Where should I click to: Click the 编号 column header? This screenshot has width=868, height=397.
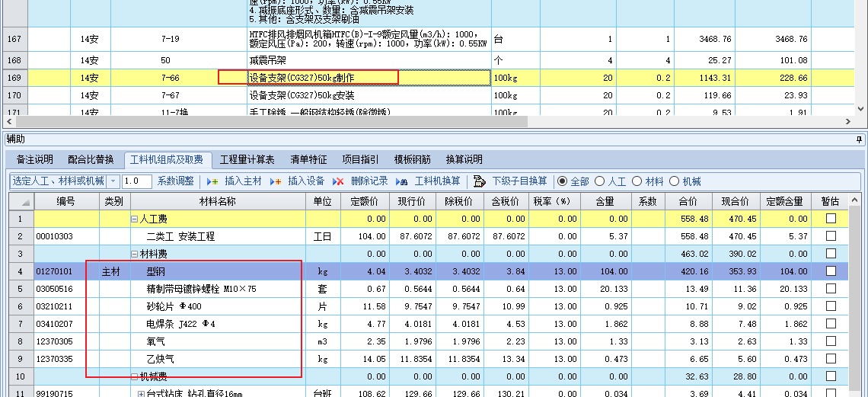coord(66,201)
